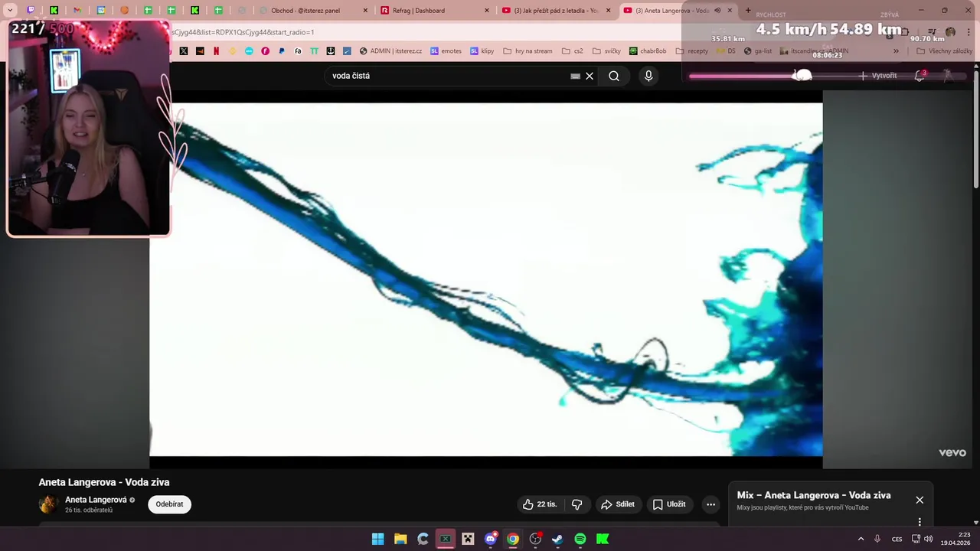The height and width of the screenshot is (551, 980).
Task: Open Google Chrome taskbar icon
Action: click(513, 539)
